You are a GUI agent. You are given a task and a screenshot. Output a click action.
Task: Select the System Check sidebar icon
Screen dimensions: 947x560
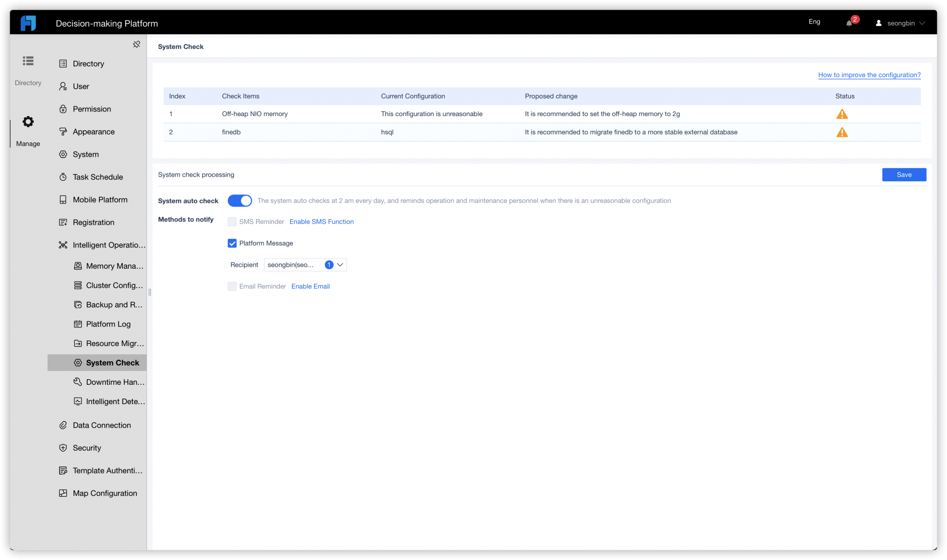[78, 363]
